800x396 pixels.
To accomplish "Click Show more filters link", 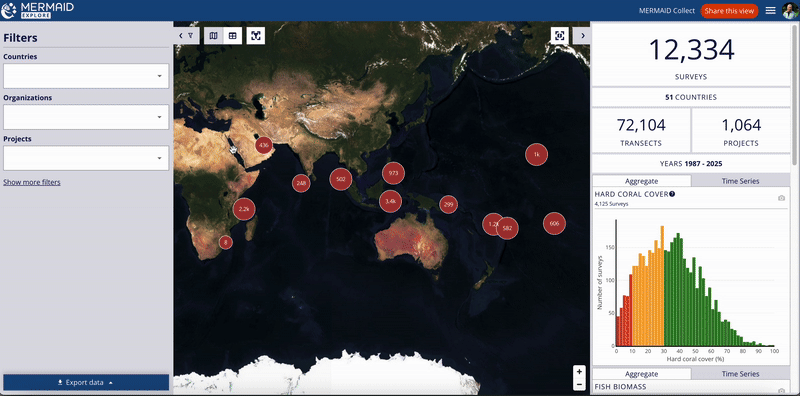I will [32, 182].
